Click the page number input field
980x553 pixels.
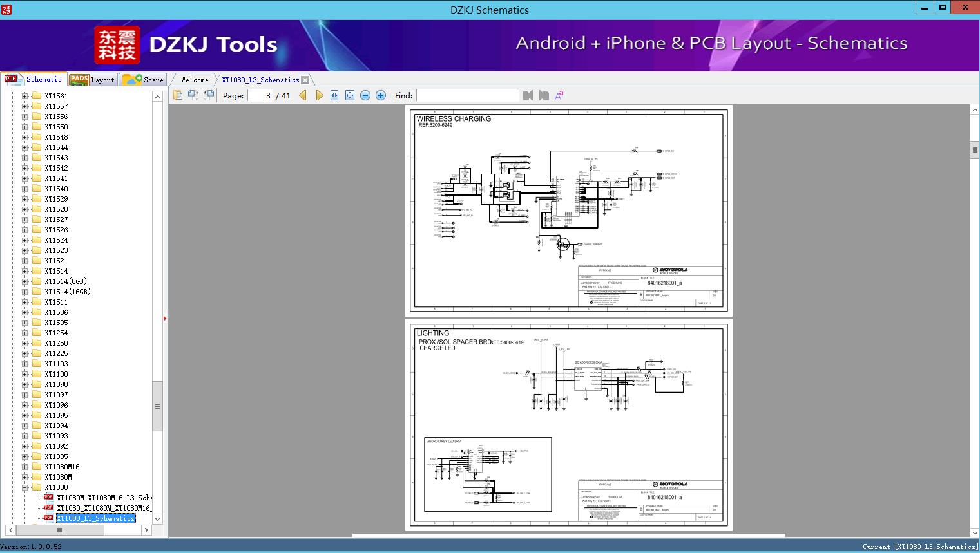coord(260,95)
